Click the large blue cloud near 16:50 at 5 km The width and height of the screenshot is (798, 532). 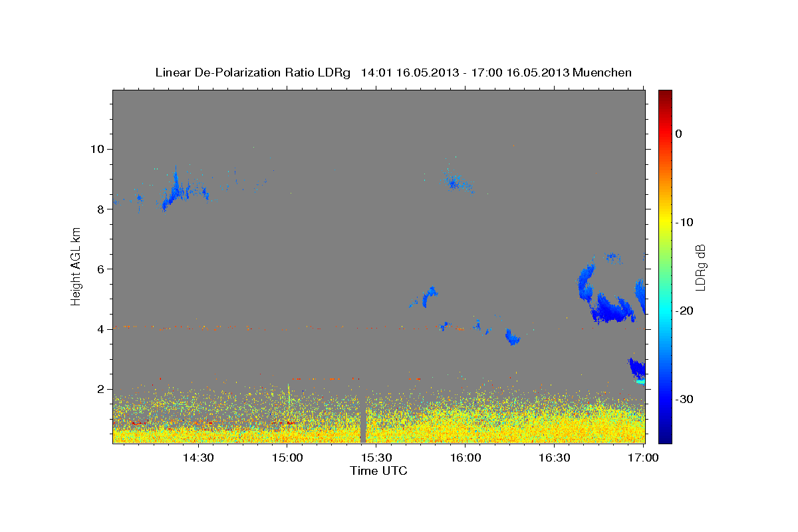click(x=612, y=308)
